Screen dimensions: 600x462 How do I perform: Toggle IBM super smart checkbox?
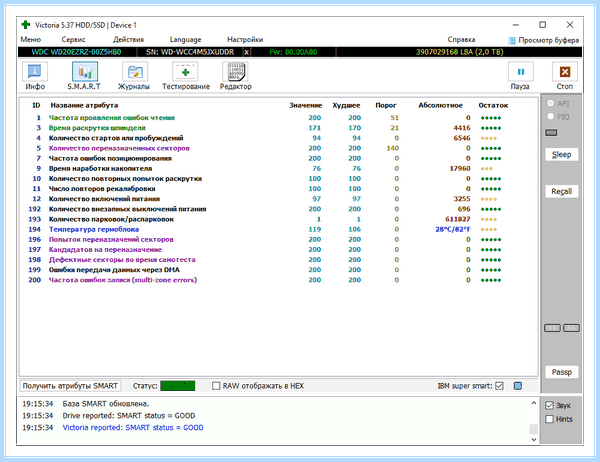click(499, 386)
